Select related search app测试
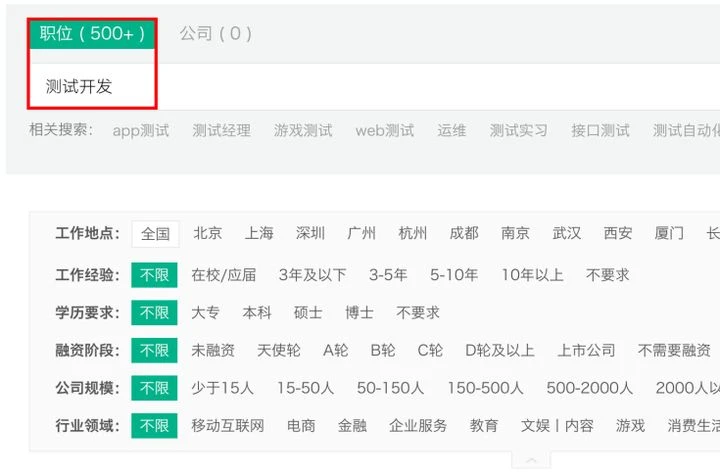This screenshot has width=720, height=476. coord(141,130)
